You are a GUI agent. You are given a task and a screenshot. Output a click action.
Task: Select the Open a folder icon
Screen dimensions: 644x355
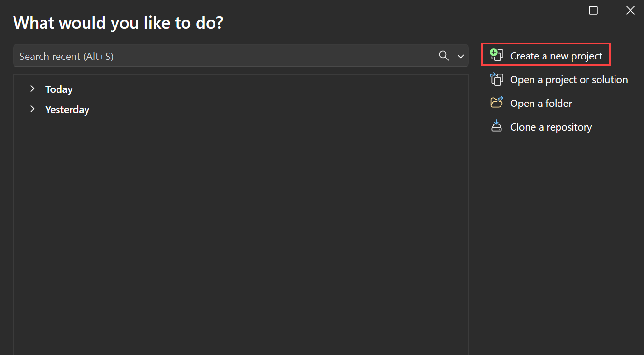[497, 103]
